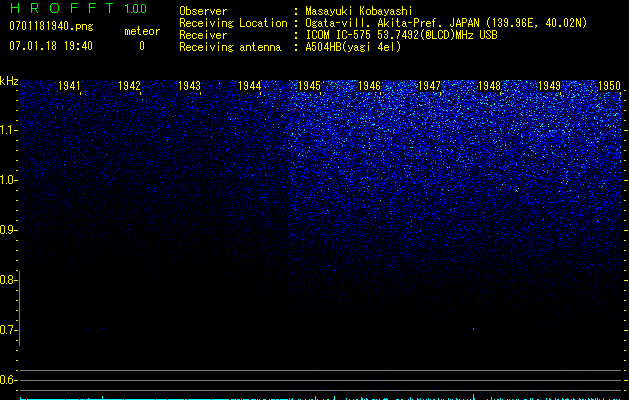This screenshot has width=629, height=400.
Task: Click the HROFFT title text
Action: point(62,8)
